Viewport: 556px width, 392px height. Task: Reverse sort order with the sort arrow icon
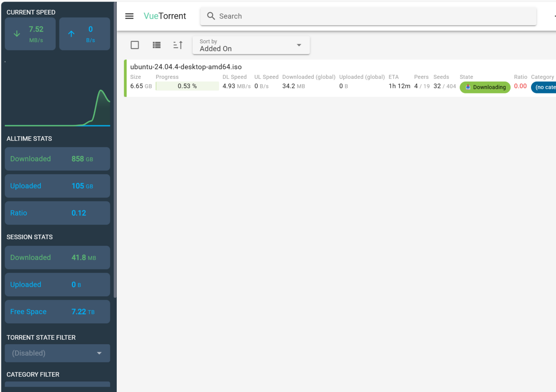[178, 45]
